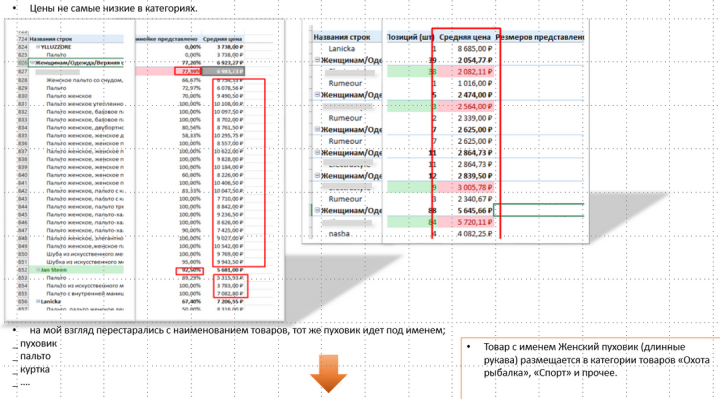Collapse Женщинам/Оде group with 2 054,77 ₽
Screen dimensions: 720x399
317,60
